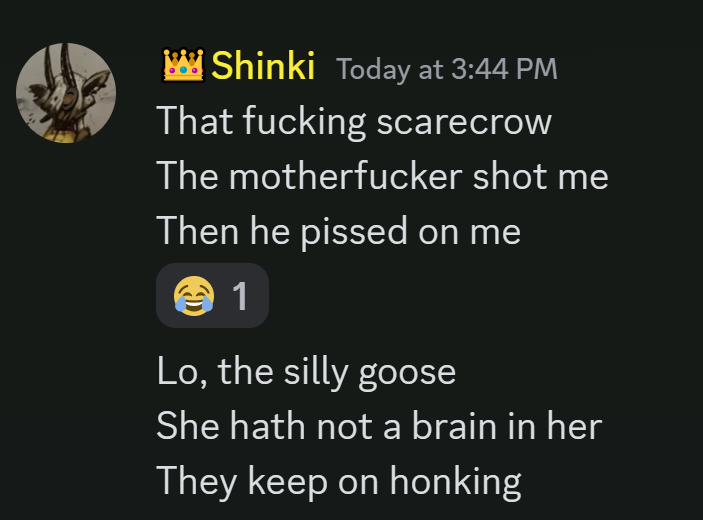Click the crown icon beside Shinki
This screenshot has width=703, height=520.
coord(183,65)
